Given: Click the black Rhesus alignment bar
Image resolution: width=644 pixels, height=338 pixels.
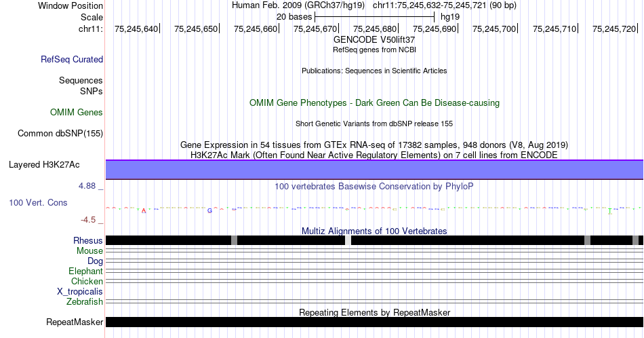Looking at the screenshot, I should click(374, 240).
